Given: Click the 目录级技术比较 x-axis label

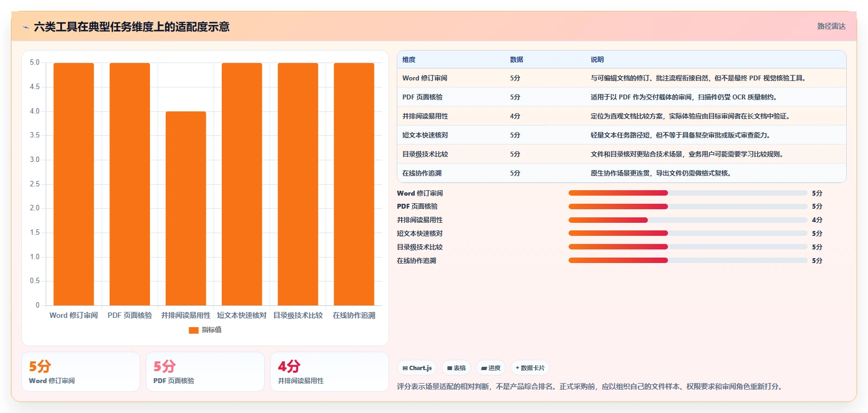Looking at the screenshot, I should 298,315.
